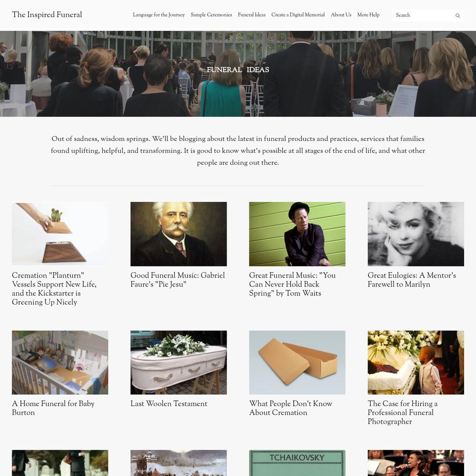Expand the More Help menu
Viewport: 476px width, 476px height.
(368, 15)
